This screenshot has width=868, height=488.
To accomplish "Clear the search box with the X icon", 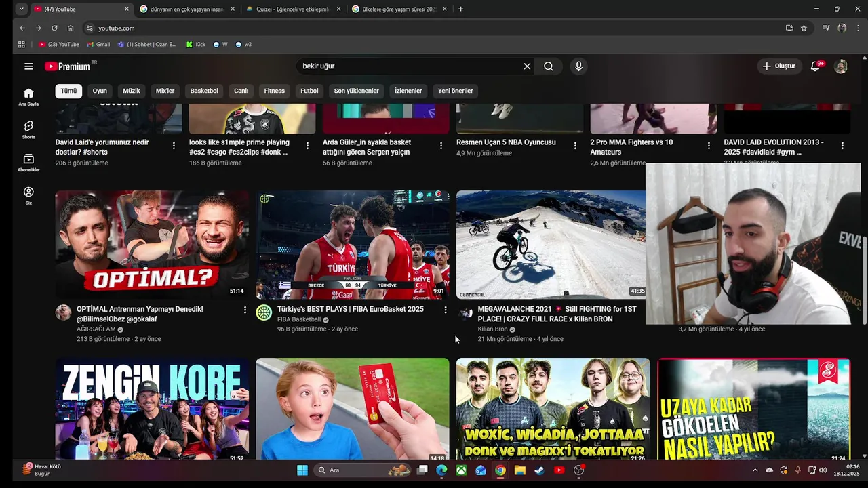I will click(527, 66).
